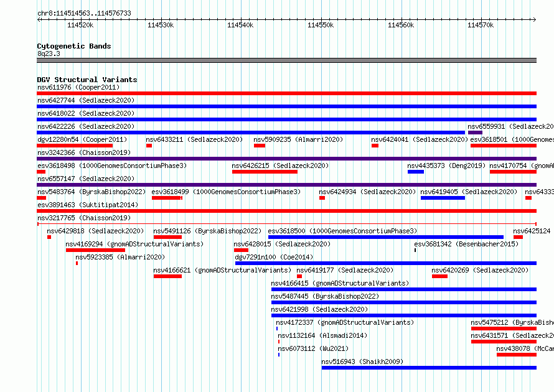Open the nsv6073112 (Wu2021) label
Viewport: 554px width, 392px height.
click(x=313, y=348)
